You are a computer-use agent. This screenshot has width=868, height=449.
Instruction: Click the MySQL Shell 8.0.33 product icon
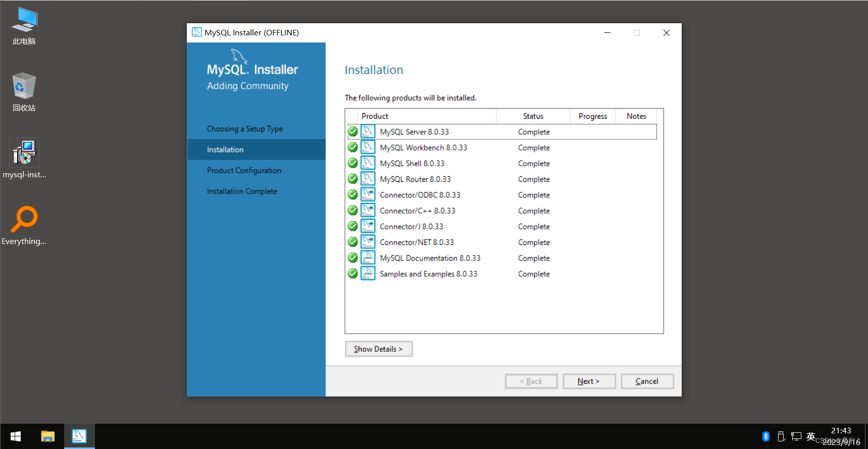click(368, 163)
